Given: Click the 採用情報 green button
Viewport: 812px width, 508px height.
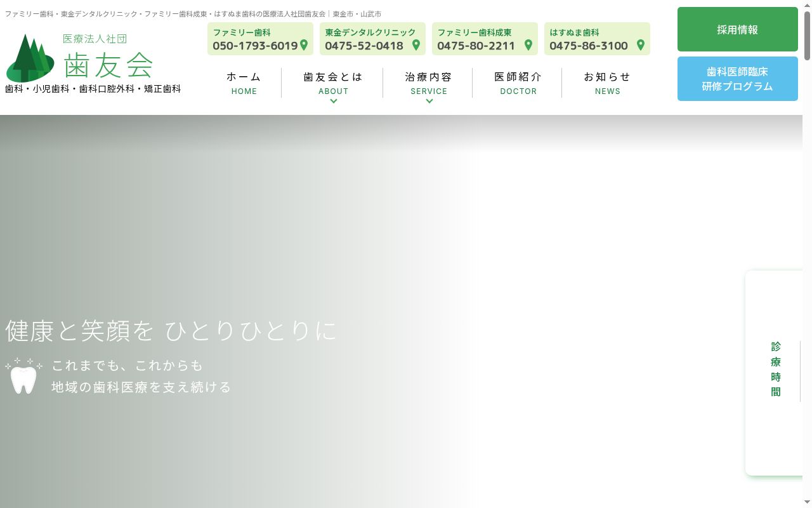Looking at the screenshot, I should (738, 29).
